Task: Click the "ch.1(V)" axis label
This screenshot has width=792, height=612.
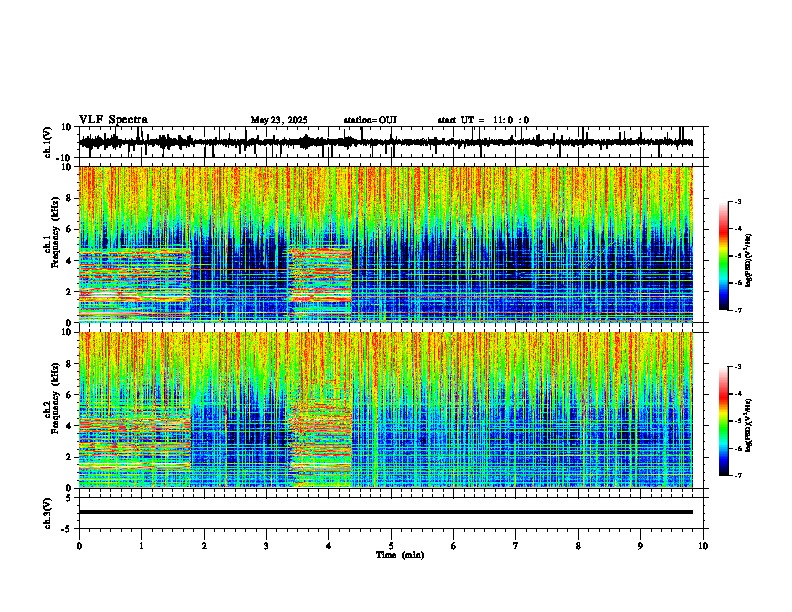Action: (x=48, y=142)
